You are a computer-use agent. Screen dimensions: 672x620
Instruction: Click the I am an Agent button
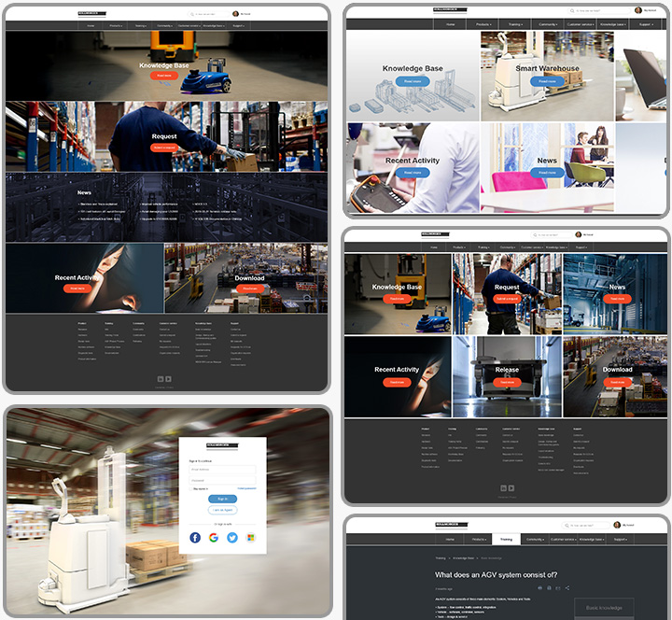click(222, 510)
